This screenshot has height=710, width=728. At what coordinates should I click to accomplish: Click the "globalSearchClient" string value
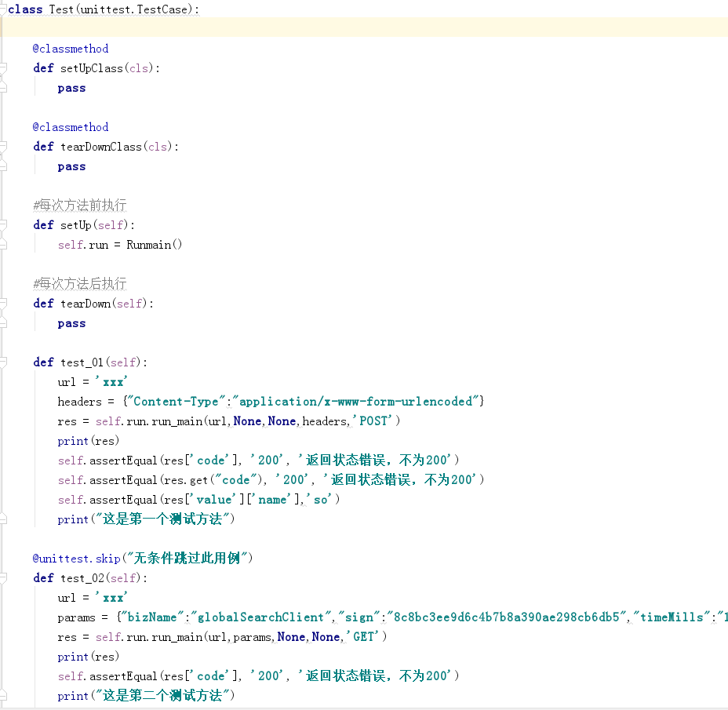260,617
